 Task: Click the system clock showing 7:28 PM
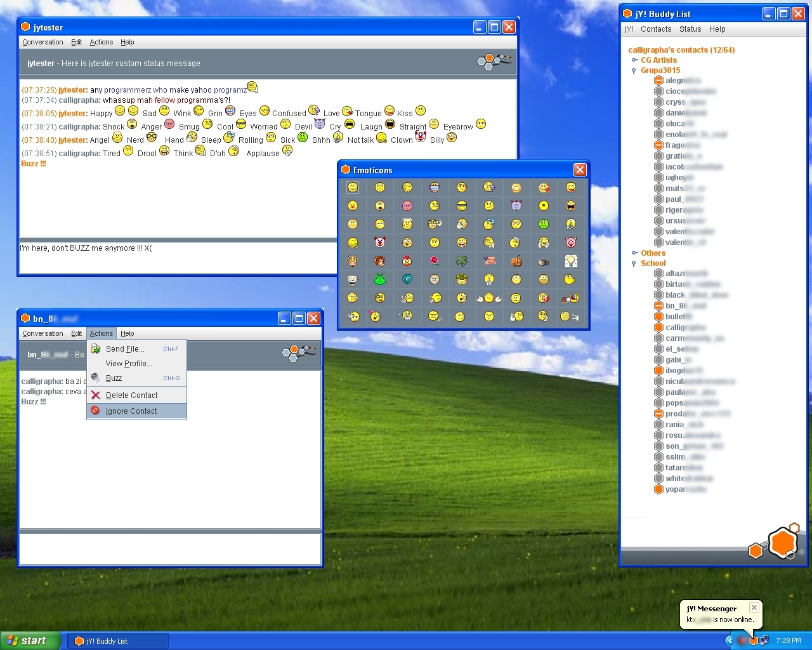click(788, 640)
